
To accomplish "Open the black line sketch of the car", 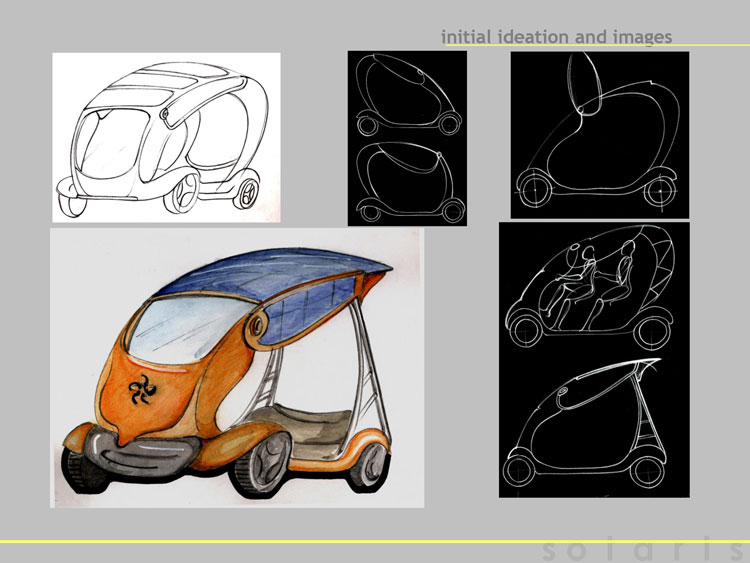I will pos(166,137).
